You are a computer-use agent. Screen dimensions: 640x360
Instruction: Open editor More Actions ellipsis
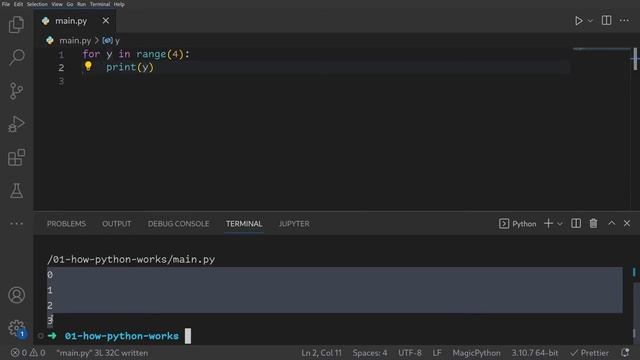pyautogui.click(x=624, y=20)
